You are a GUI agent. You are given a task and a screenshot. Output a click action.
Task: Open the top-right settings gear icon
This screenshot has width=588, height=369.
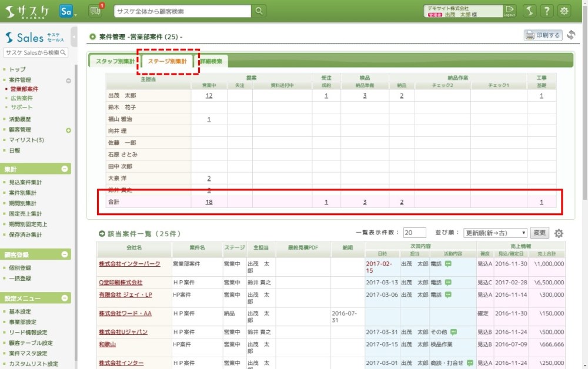click(564, 11)
